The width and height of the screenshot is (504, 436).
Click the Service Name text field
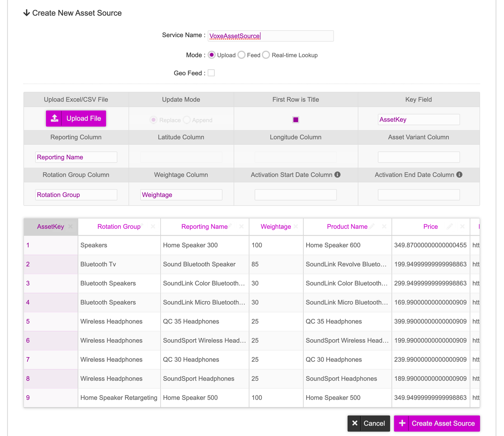pos(271,36)
